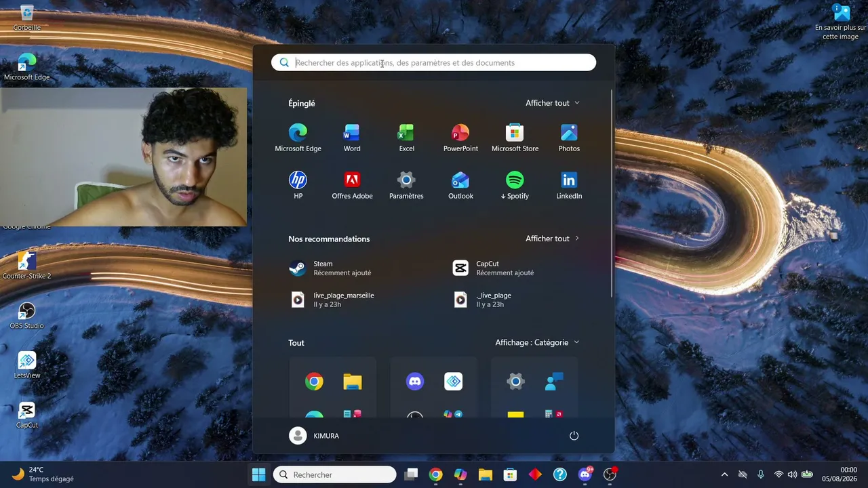This screenshot has height=488, width=868.
Task: Click the File Explorer icon in the category grid
Action: tap(352, 382)
